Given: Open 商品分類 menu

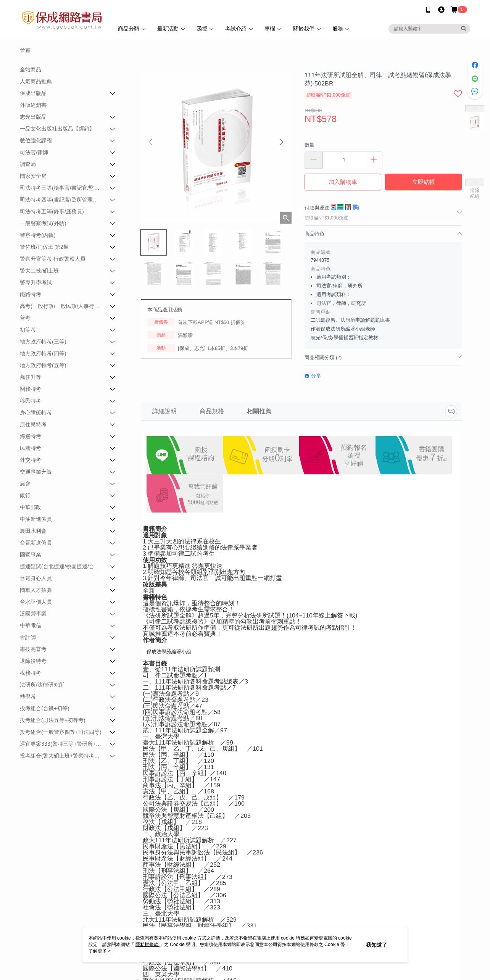Looking at the screenshot, I should pyautogui.click(x=131, y=29).
